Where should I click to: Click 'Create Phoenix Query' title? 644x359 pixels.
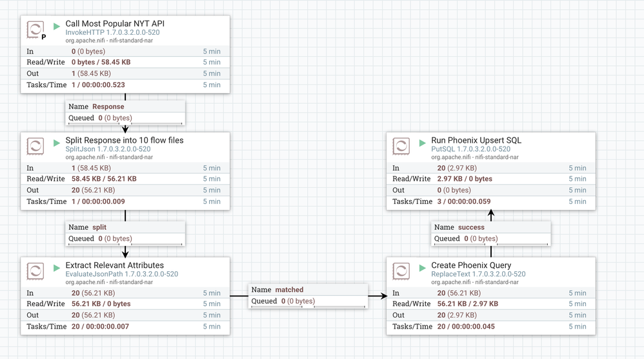pos(471,265)
